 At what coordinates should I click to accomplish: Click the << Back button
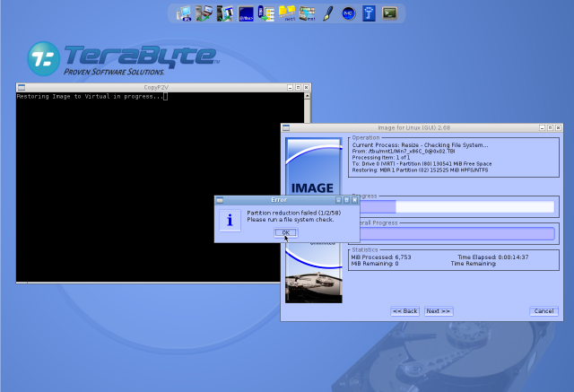point(404,311)
